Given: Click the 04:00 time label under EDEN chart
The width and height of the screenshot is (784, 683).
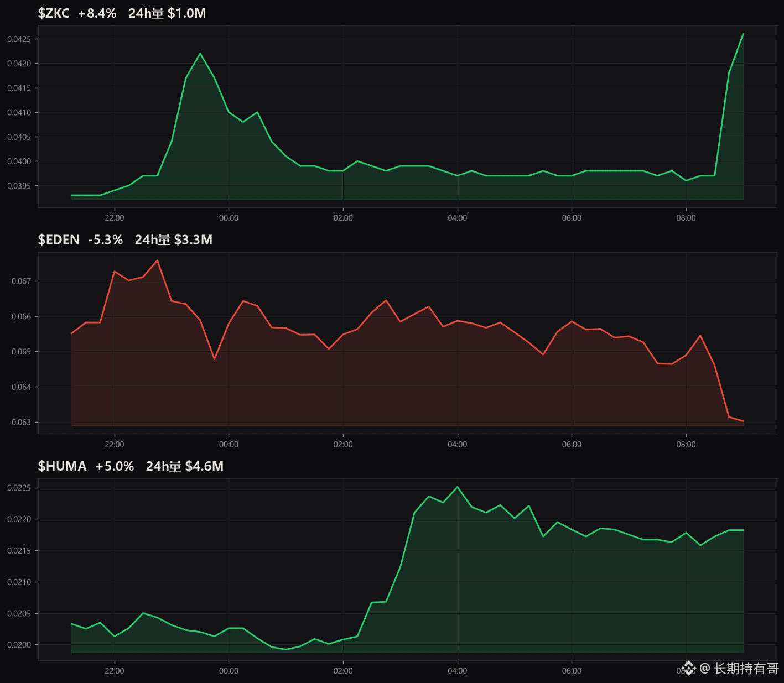Looking at the screenshot, I should coord(458,444).
